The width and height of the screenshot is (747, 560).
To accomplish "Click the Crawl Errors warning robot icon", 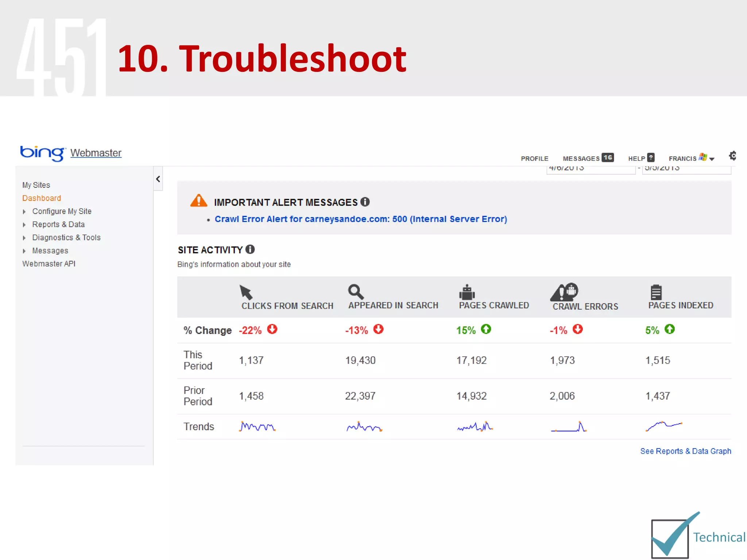I will pyautogui.click(x=564, y=292).
